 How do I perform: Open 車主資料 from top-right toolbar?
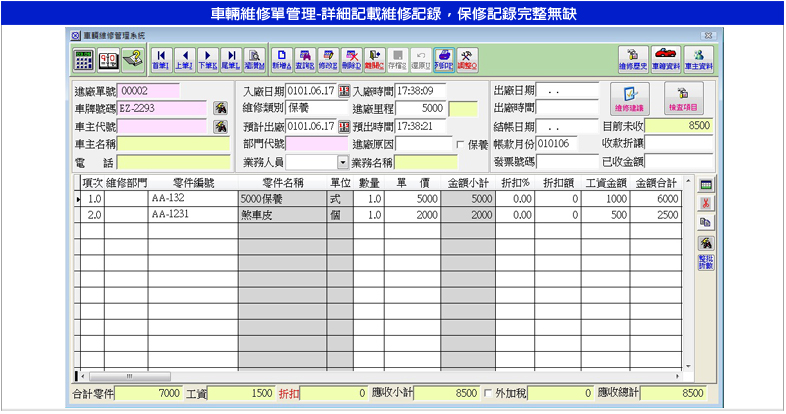[700, 58]
